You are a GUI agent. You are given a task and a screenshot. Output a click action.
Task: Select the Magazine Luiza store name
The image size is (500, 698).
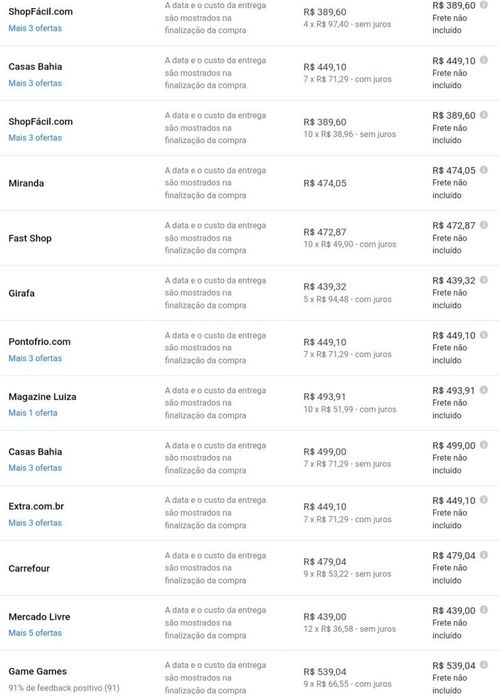[42, 397]
